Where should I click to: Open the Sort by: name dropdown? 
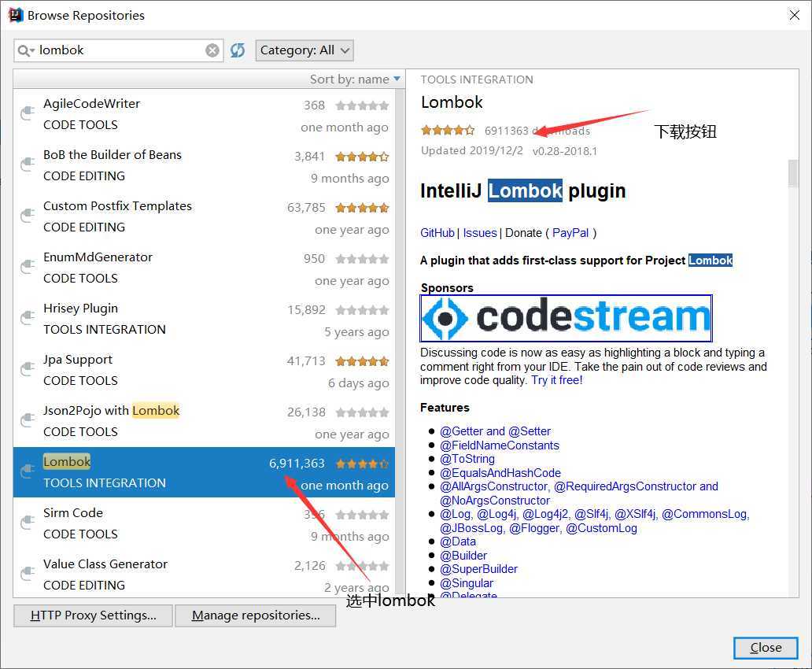click(x=355, y=79)
